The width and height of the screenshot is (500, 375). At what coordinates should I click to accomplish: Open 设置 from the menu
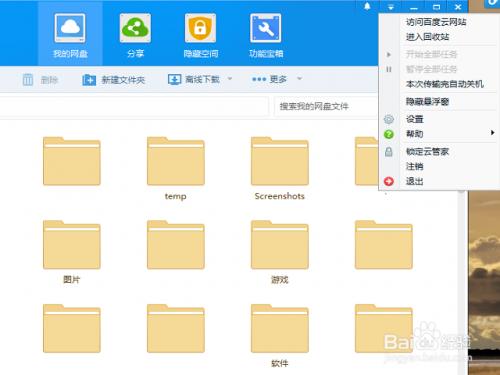415,119
